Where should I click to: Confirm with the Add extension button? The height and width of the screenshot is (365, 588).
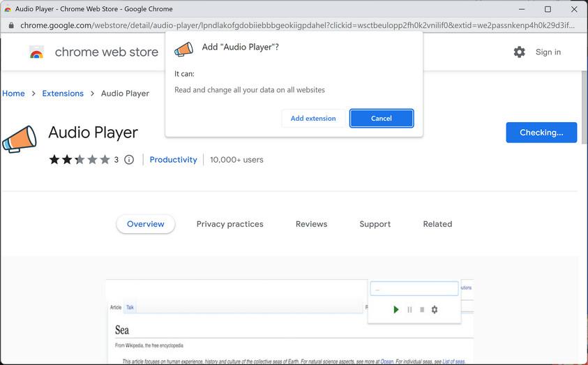click(x=313, y=119)
